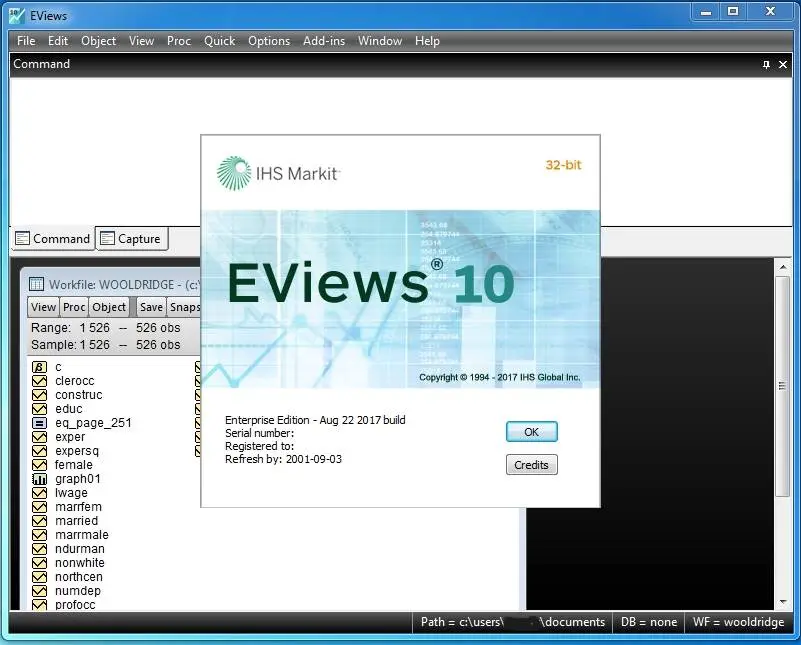Click the Copyright 1994 - 2017 notice

500,377
